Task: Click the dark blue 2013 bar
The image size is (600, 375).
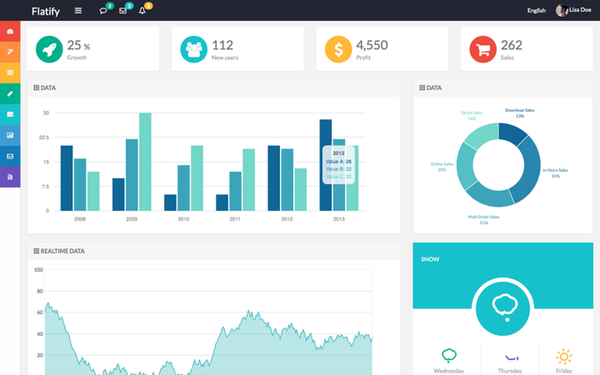Action: tap(326, 165)
